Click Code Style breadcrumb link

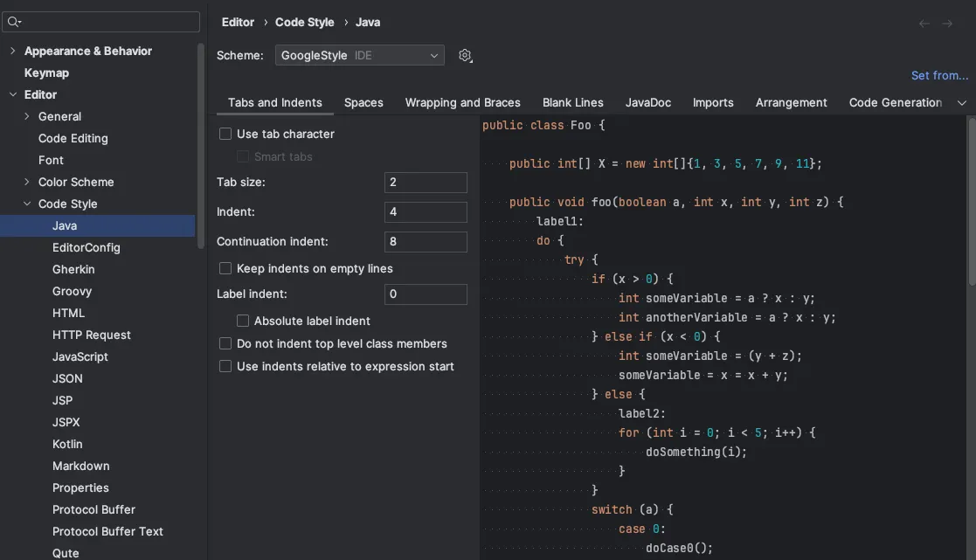tap(304, 23)
